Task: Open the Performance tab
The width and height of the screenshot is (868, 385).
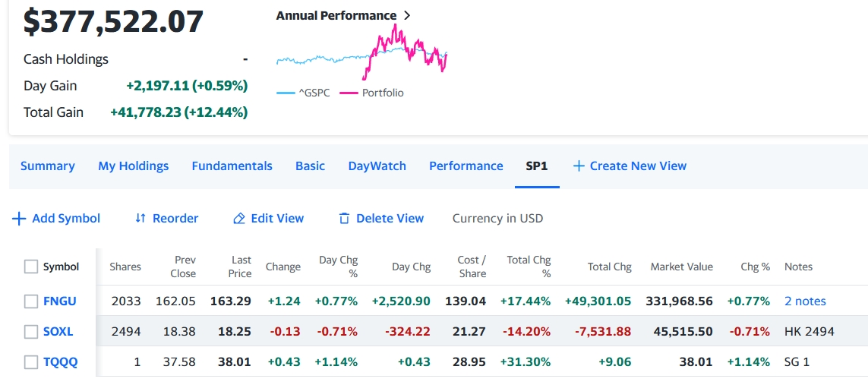Action: click(466, 166)
